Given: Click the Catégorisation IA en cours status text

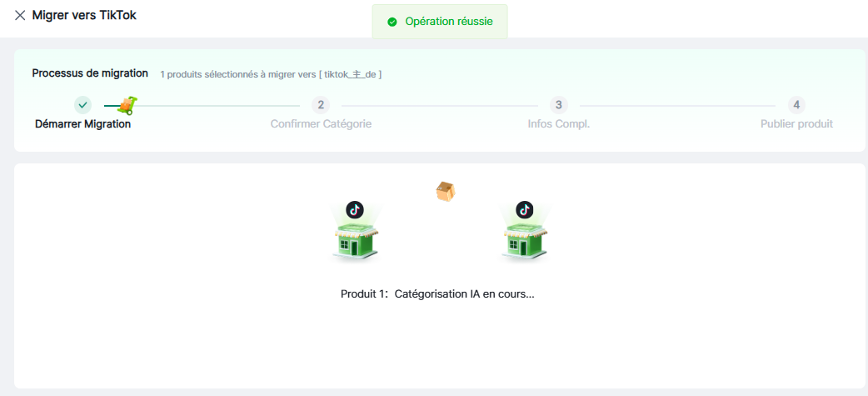Looking at the screenshot, I should [463, 294].
